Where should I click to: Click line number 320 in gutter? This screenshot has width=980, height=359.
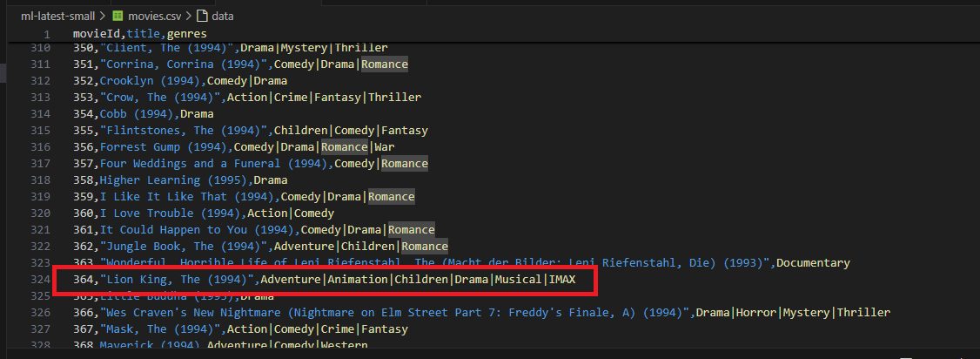point(41,213)
